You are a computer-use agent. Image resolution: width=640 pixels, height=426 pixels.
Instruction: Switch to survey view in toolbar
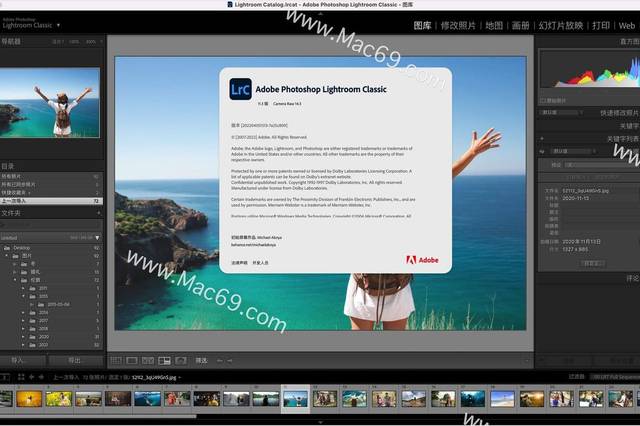[x=164, y=361]
